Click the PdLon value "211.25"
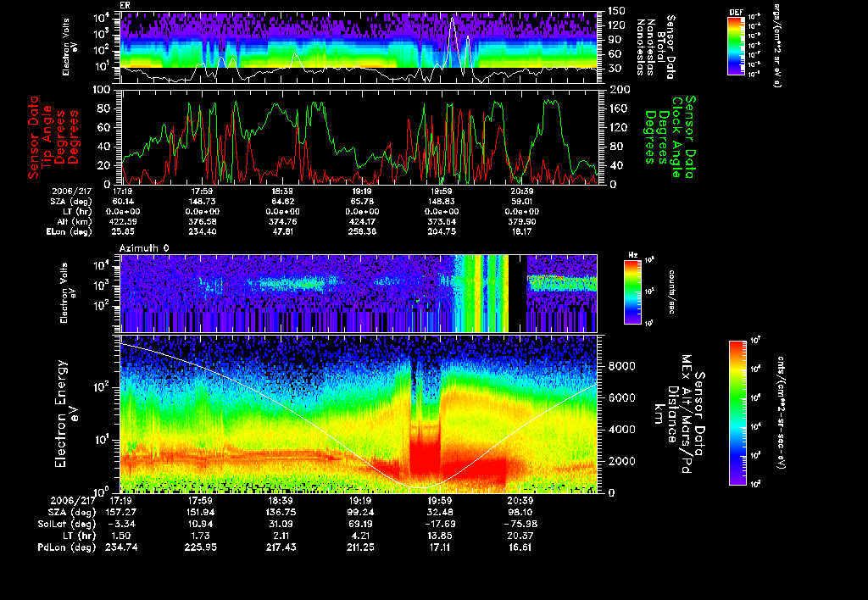Screen dimensions: 868x600 (x=360, y=547)
